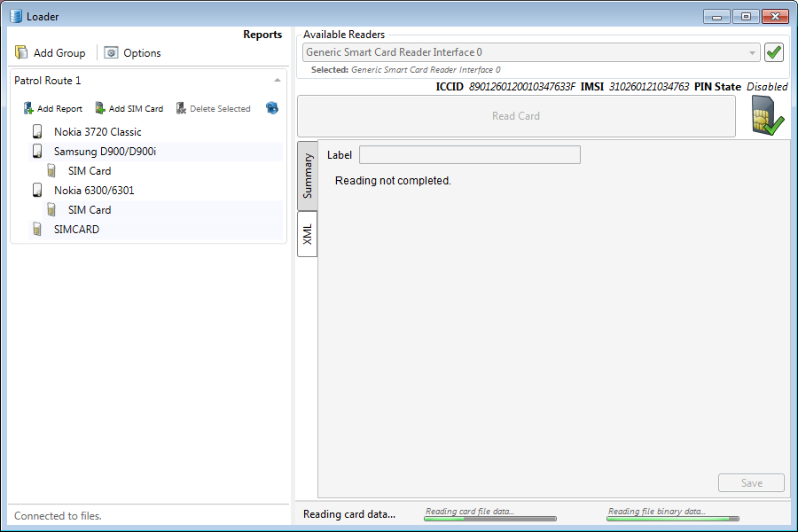Open Options in the toolbar
798x532 pixels.
[x=142, y=53]
